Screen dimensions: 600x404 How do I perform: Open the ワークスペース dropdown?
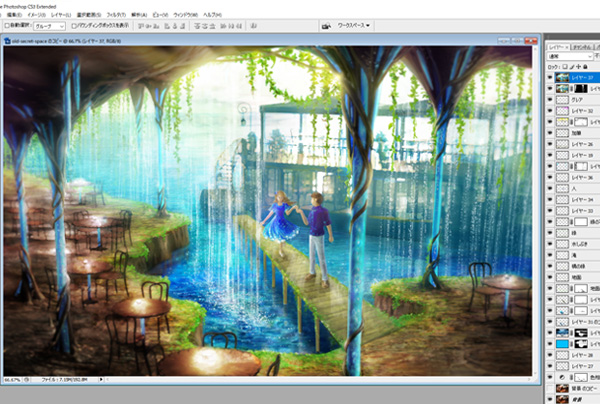click(x=354, y=26)
